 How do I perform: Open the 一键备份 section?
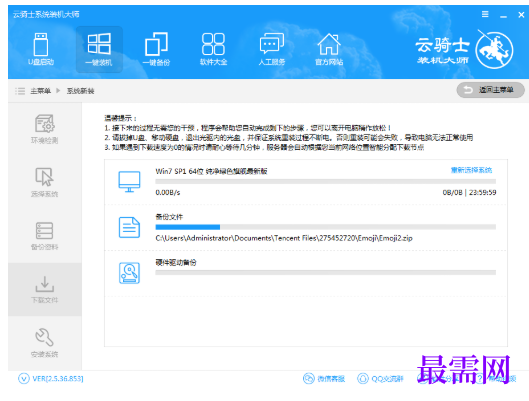point(156,50)
